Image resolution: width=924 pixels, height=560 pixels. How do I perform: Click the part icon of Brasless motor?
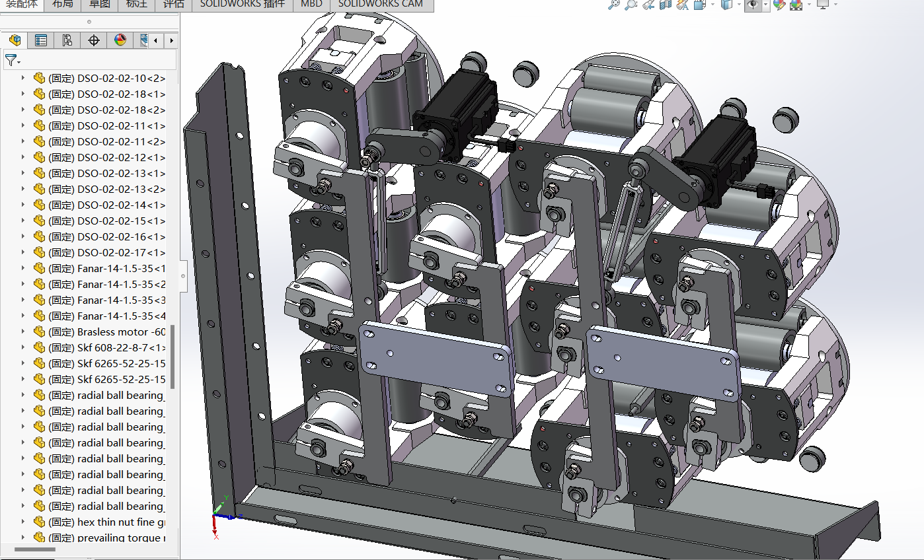tap(39, 332)
